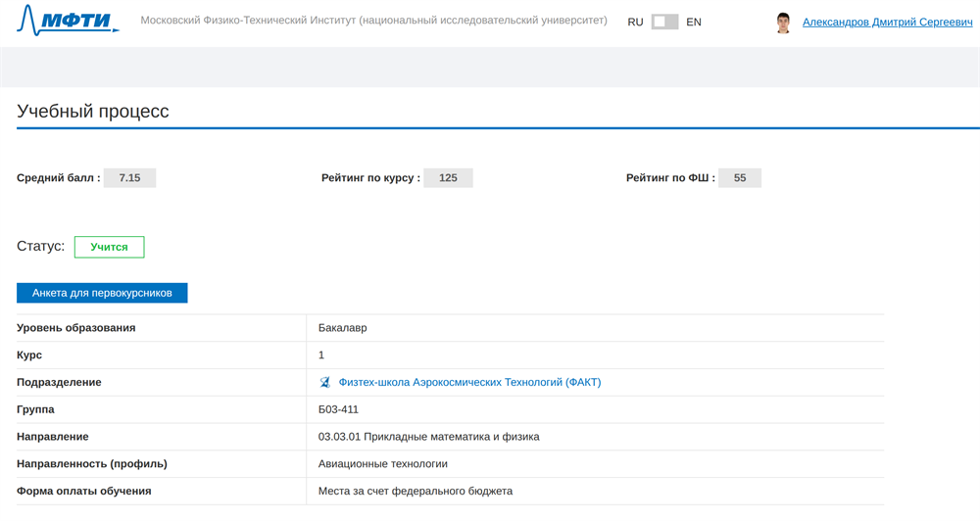Image resolution: width=980 pixels, height=521 pixels.
Task: Click the Уровень образования row label
Action: [x=76, y=328]
